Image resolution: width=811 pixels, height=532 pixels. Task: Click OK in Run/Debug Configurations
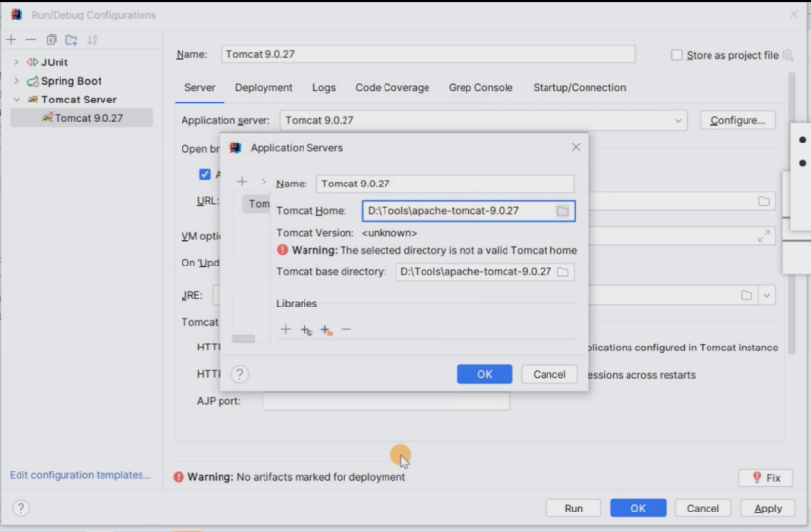coord(637,509)
